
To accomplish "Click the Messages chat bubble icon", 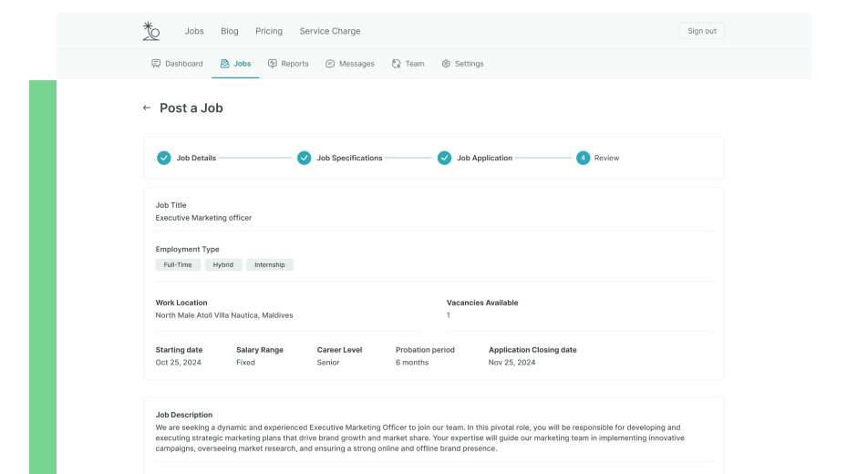I will click(330, 64).
